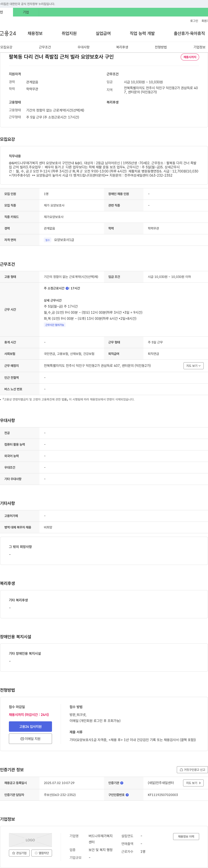Open 채용정보 이력 button
The height and width of the screenshot is (868, 208).
186,836
